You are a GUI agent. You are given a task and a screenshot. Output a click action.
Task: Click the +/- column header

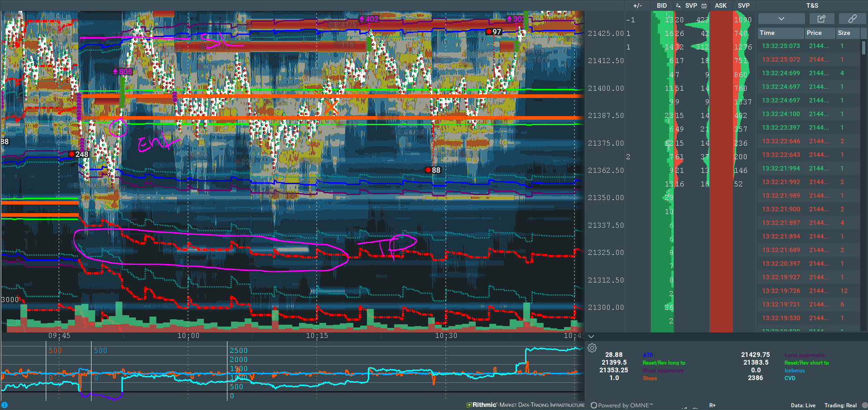pyautogui.click(x=637, y=5)
